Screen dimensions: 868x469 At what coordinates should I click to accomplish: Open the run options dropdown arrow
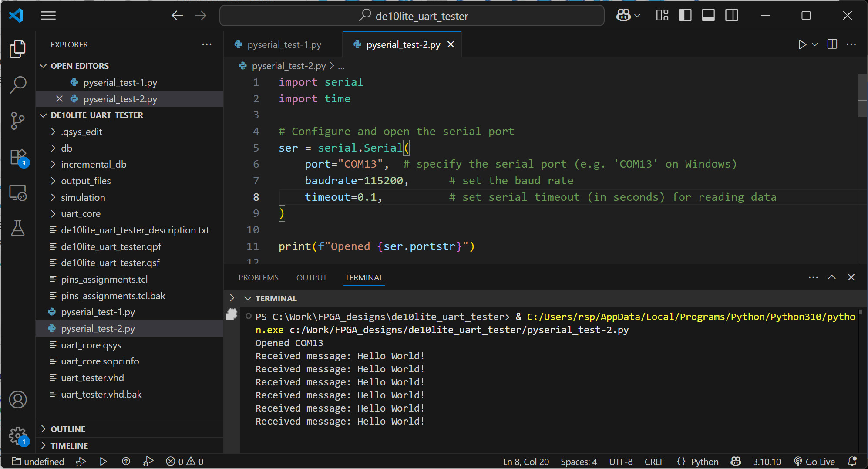[x=815, y=44]
